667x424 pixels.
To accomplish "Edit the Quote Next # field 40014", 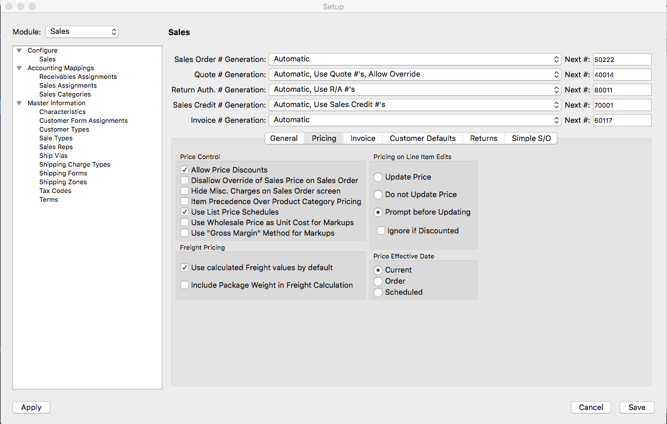I will (622, 75).
